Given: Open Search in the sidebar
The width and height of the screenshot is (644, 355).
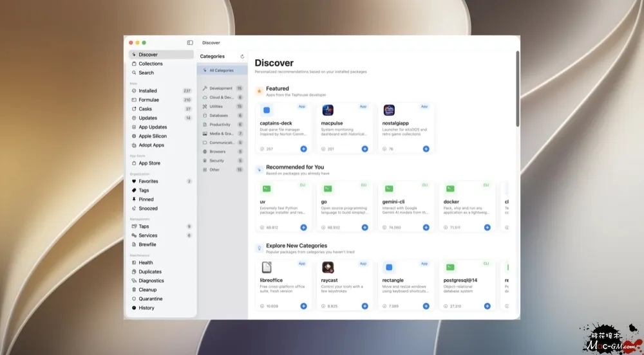Looking at the screenshot, I should click(x=161, y=73).
